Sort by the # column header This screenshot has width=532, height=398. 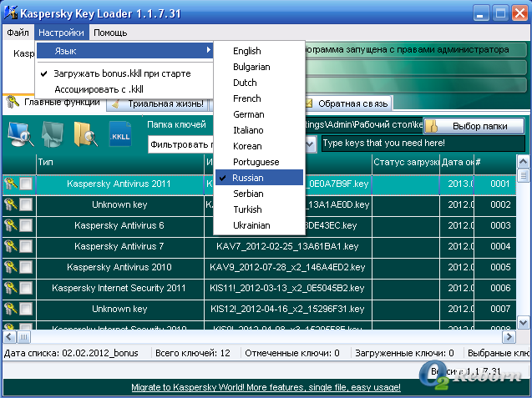click(494, 163)
